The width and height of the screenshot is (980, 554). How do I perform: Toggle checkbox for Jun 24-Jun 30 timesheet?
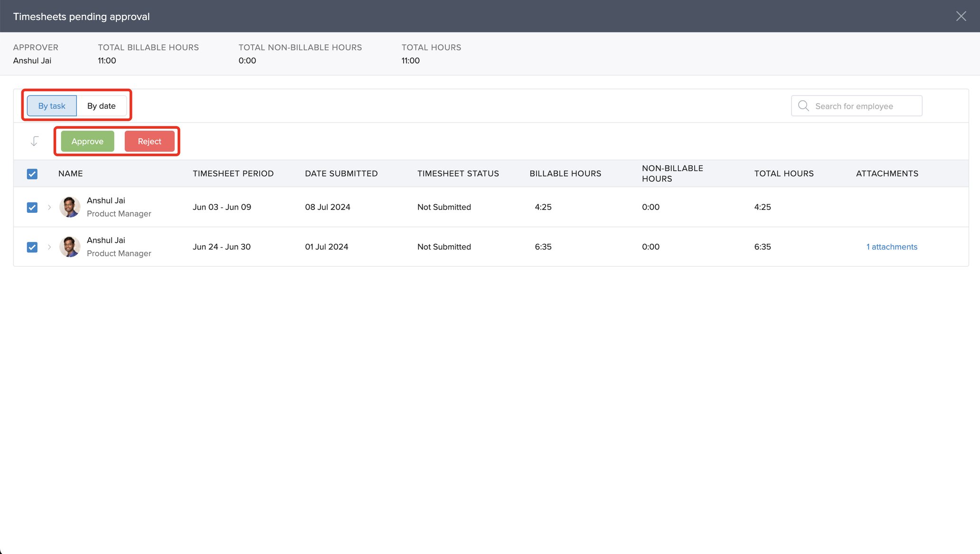(x=32, y=247)
